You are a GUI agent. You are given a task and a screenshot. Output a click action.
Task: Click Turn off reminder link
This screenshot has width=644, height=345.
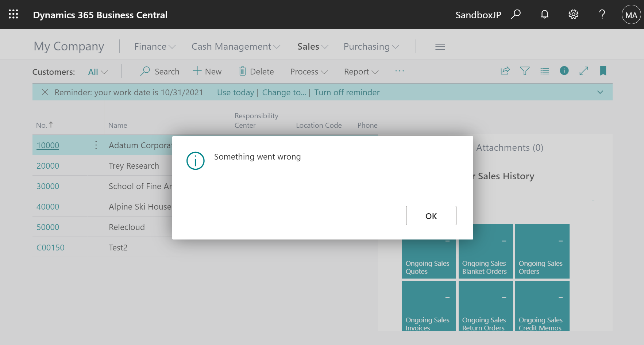(x=347, y=92)
